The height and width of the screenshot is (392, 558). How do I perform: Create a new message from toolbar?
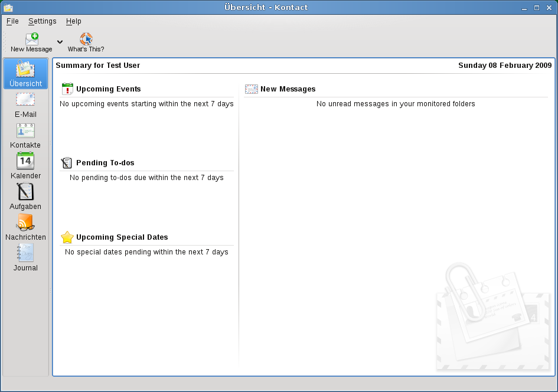(31, 43)
